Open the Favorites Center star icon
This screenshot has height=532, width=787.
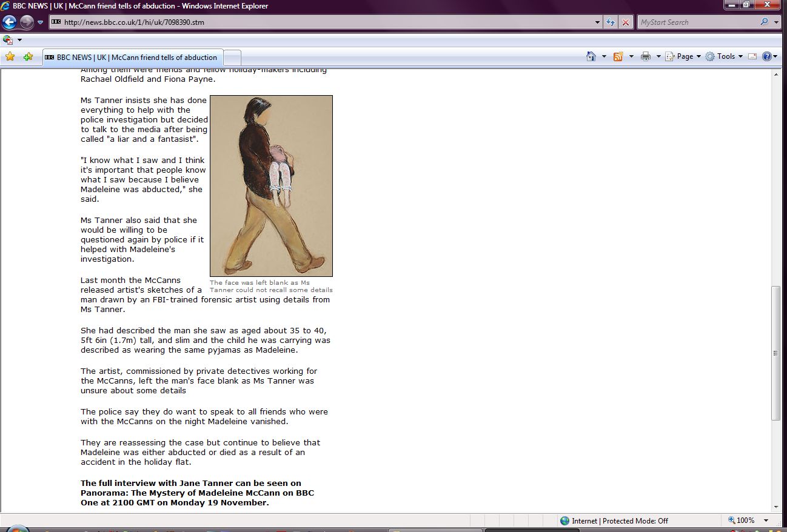point(10,57)
